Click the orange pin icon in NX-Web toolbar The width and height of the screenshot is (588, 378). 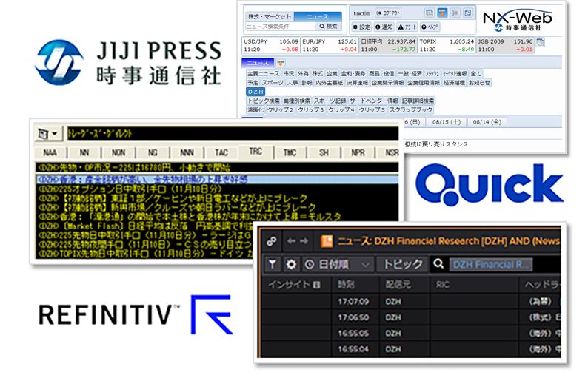pos(443,13)
